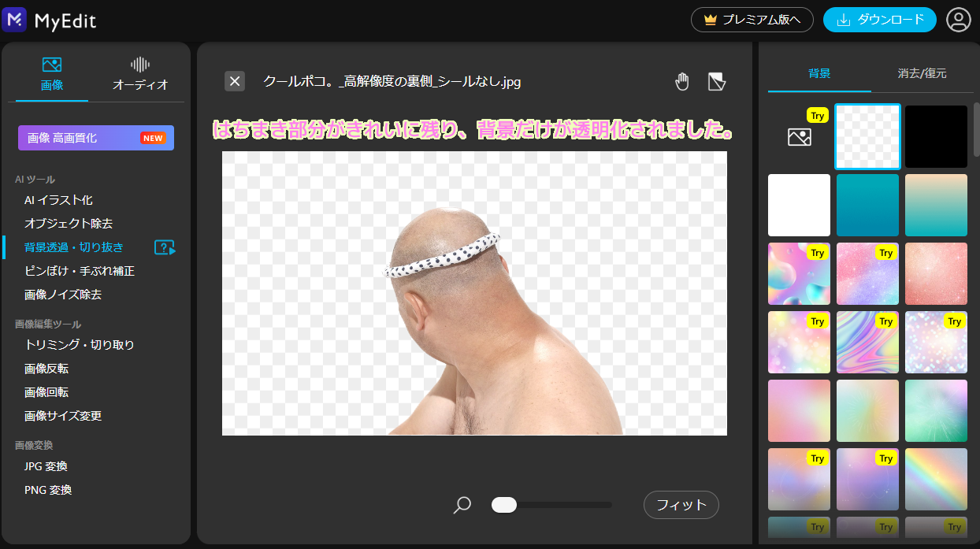Open the user account profile icon
Screen dimensions: 980x549
pos(959,20)
